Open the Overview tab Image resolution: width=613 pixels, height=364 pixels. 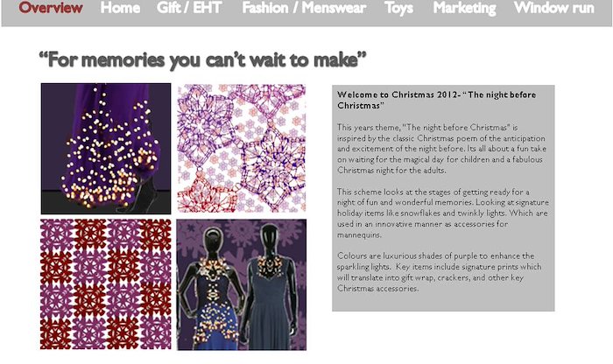[51, 8]
